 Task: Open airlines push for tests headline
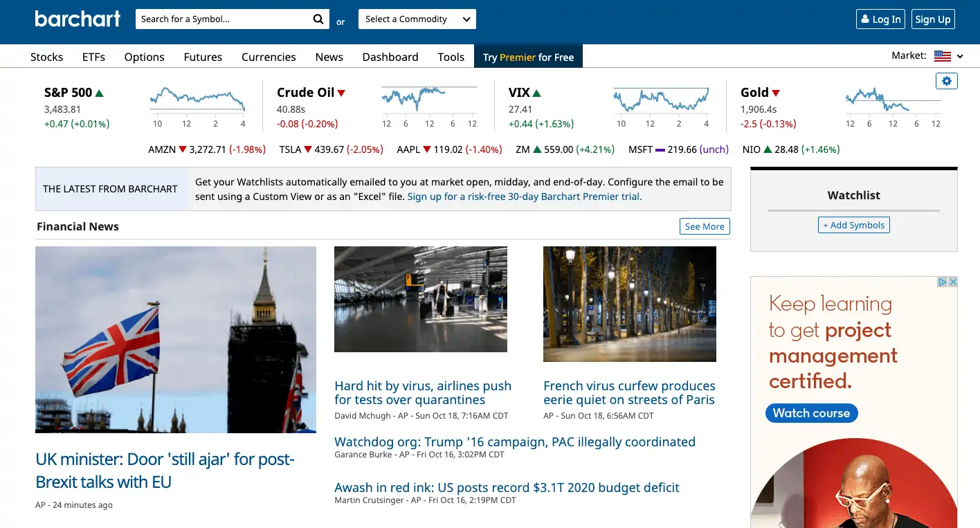click(x=423, y=392)
